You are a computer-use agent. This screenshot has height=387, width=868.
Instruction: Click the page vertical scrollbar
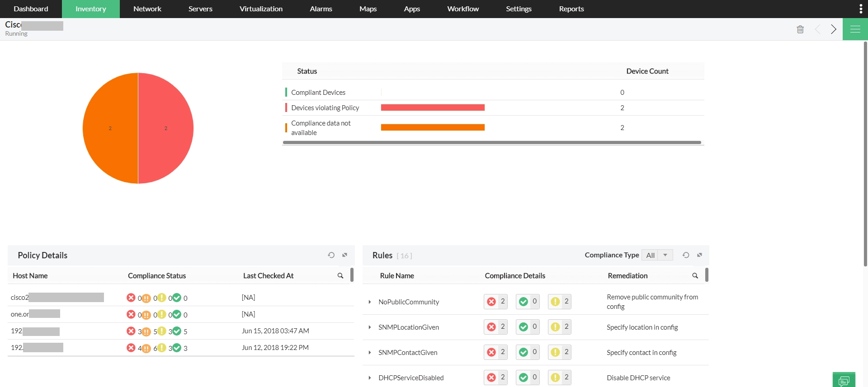coord(865,154)
